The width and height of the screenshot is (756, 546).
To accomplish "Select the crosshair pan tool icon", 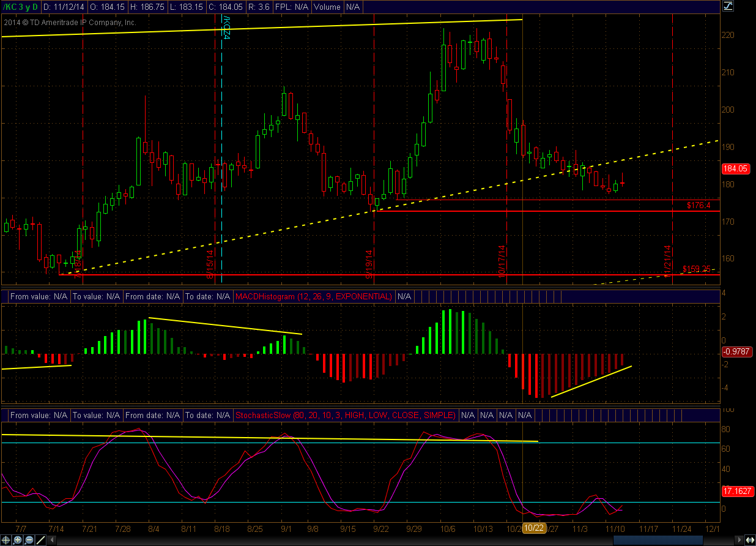I will (6, 540).
